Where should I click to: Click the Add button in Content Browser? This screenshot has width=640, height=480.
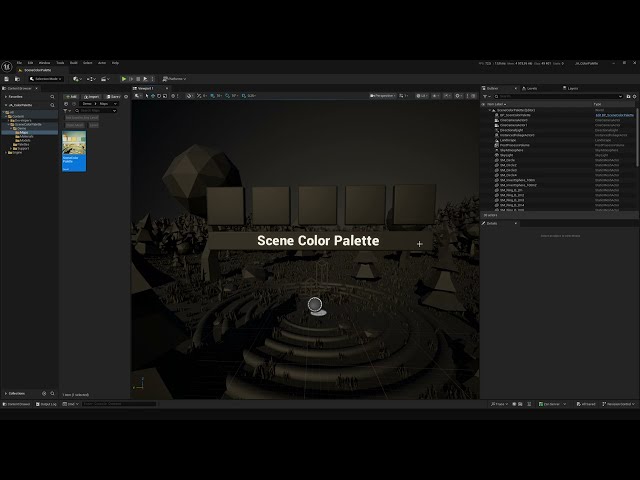click(x=71, y=97)
